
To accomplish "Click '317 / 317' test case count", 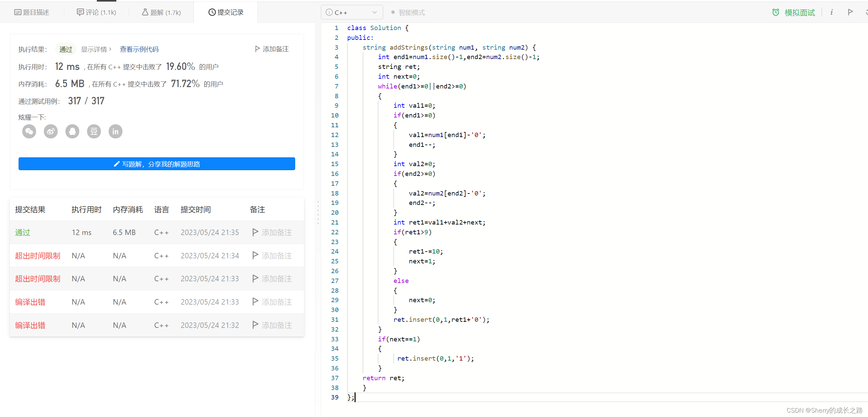I will point(86,101).
